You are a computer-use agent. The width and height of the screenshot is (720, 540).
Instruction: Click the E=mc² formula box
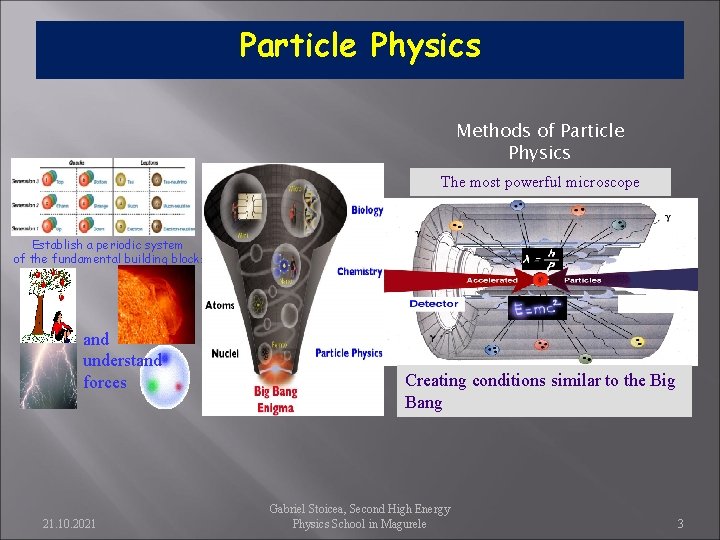click(x=537, y=308)
